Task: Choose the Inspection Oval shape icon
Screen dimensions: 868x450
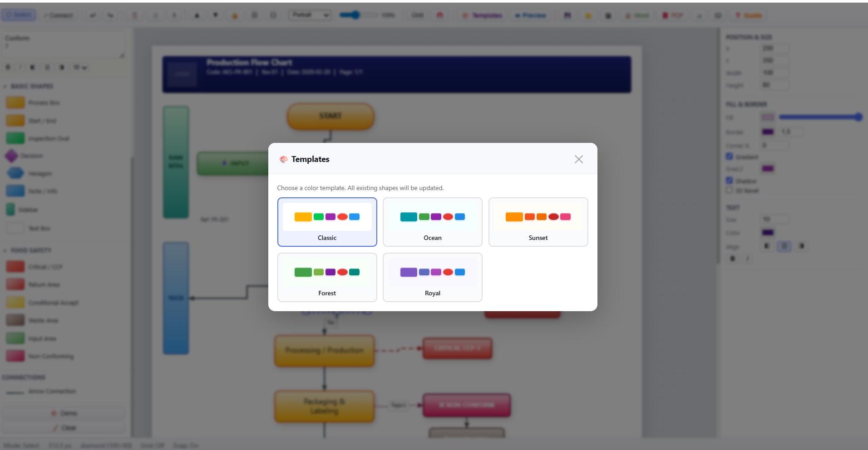Action: 15,138
